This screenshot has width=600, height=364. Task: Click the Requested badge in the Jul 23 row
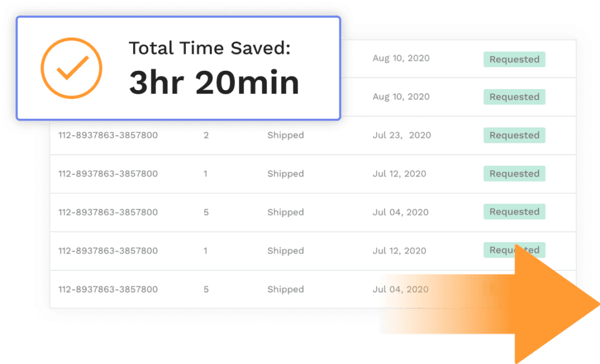click(514, 135)
